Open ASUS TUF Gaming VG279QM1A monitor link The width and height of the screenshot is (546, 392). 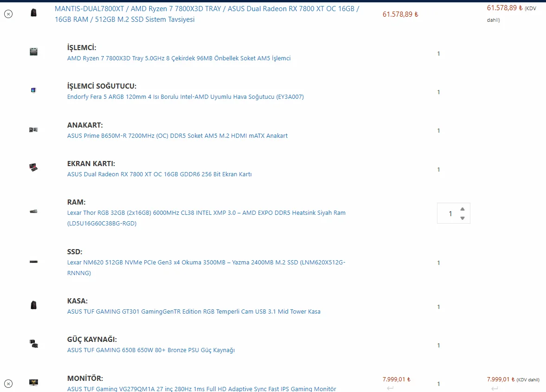point(202,388)
